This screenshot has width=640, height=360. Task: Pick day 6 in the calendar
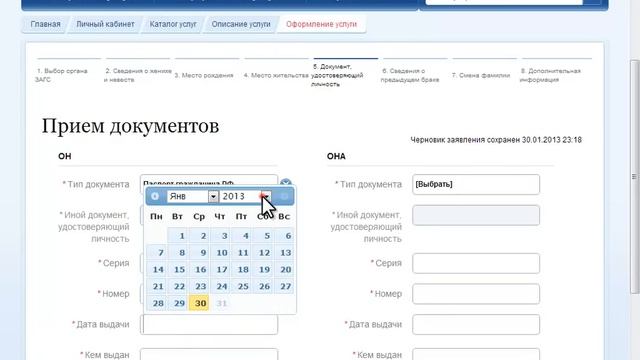click(284, 236)
